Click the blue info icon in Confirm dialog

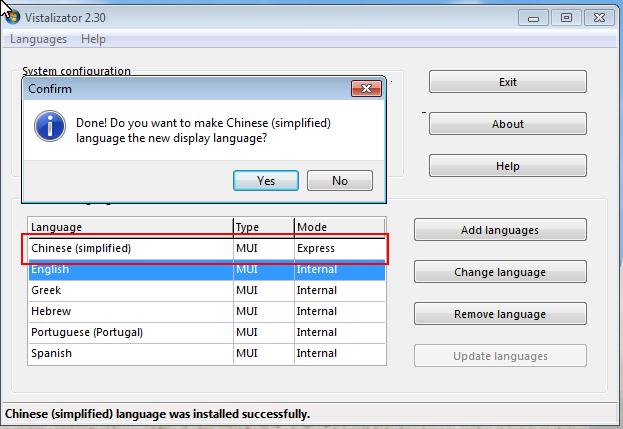pyautogui.click(x=50, y=126)
